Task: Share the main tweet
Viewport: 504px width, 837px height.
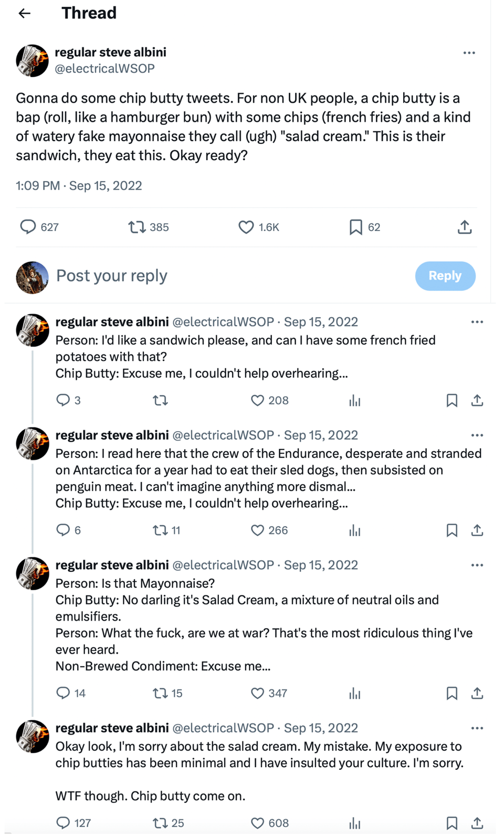Action: 465,227
